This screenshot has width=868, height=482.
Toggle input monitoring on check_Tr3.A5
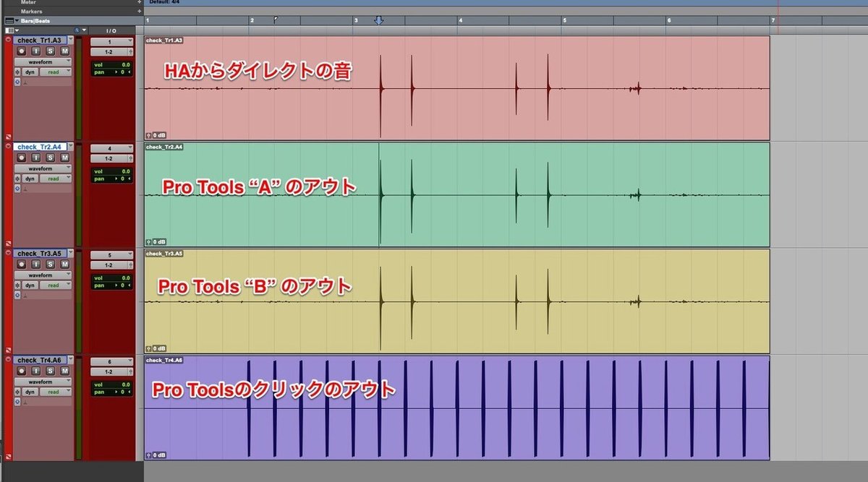(x=36, y=264)
